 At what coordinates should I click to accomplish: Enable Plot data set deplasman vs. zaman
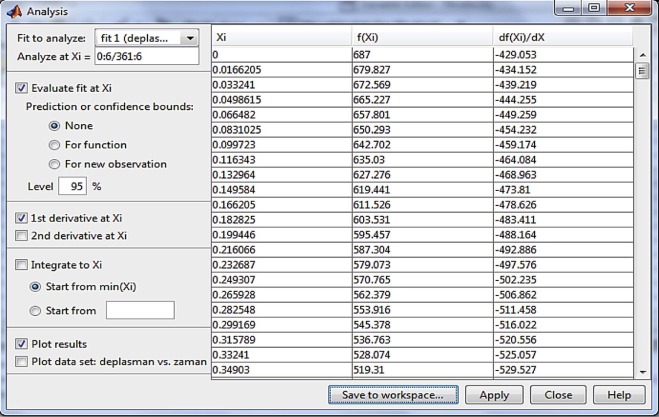coord(21,362)
